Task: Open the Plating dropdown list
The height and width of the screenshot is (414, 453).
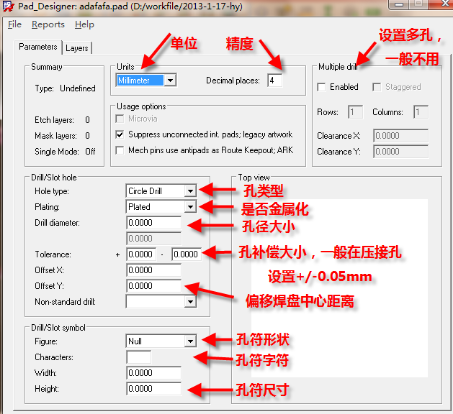Action: (190, 207)
